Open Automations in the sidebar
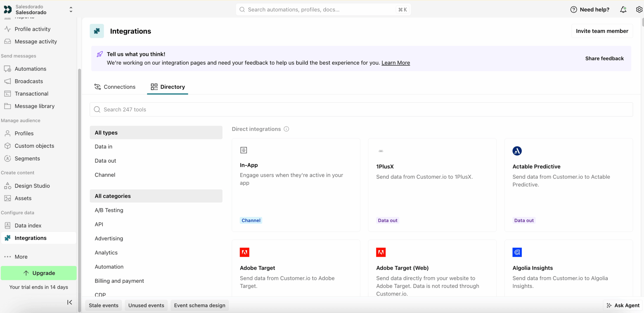The height and width of the screenshot is (313, 644). (x=31, y=69)
